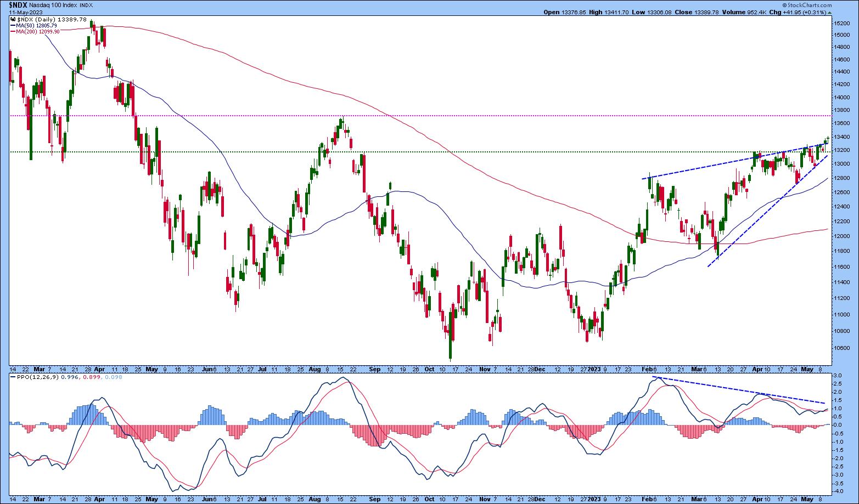The image size is (859, 504).
Task: Click the candlestick icon beside $NDX (Daily)
Action: tap(13, 19)
